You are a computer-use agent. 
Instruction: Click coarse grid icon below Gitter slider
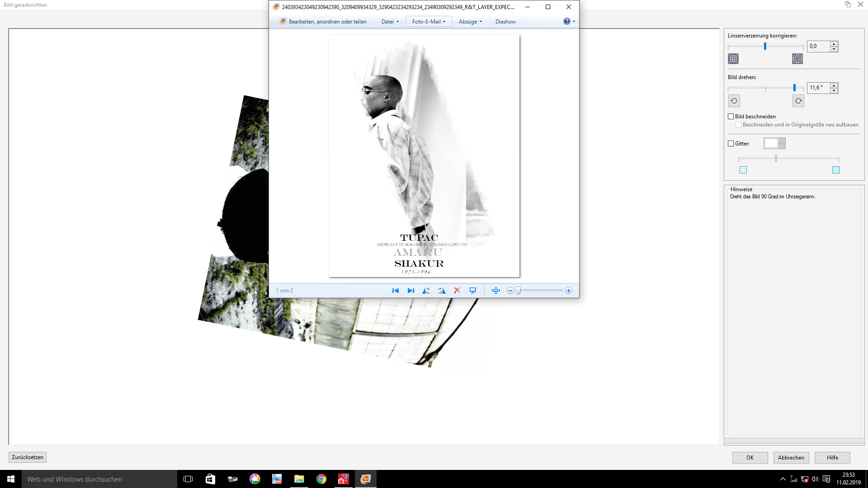[x=743, y=170]
